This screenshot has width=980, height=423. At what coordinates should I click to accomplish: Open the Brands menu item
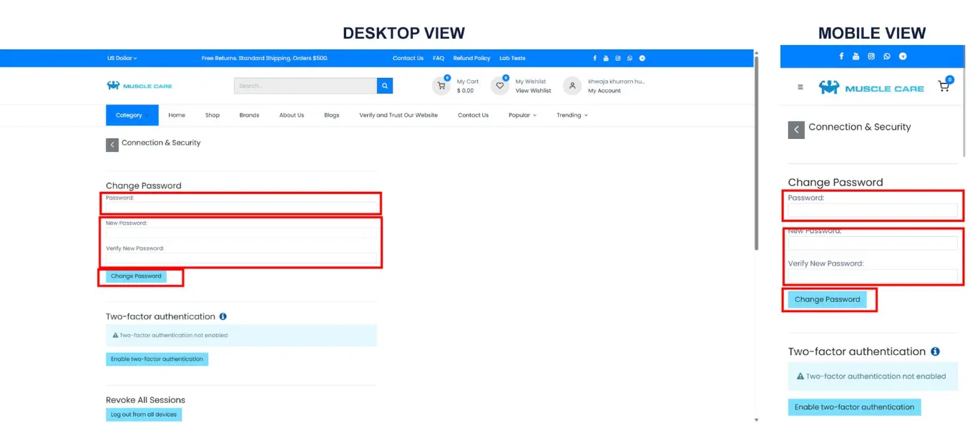(x=249, y=115)
